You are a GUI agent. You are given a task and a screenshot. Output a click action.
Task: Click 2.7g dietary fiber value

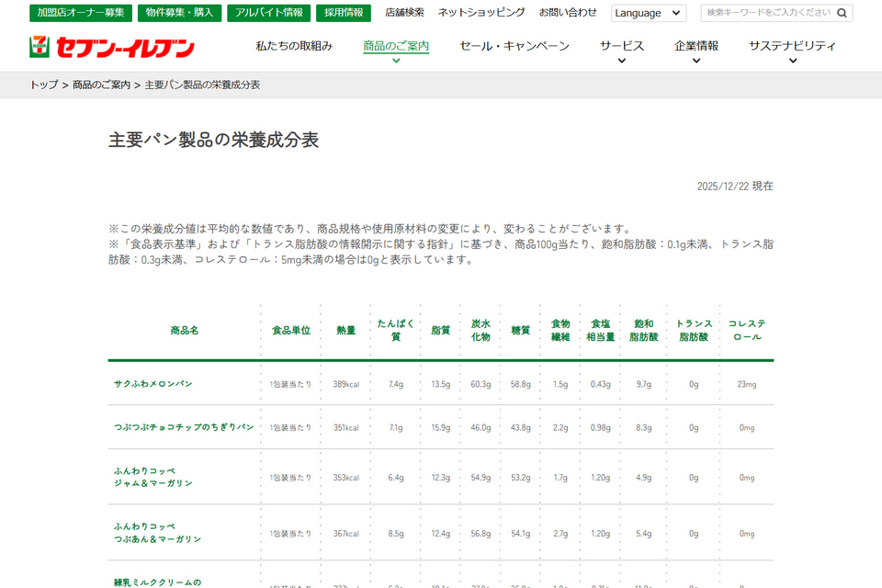coord(560,534)
